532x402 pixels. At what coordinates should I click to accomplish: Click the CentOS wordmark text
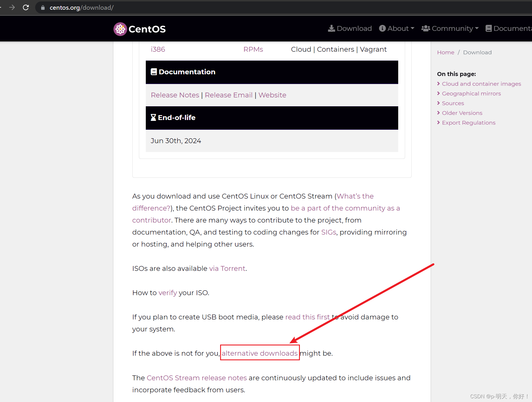tap(147, 29)
